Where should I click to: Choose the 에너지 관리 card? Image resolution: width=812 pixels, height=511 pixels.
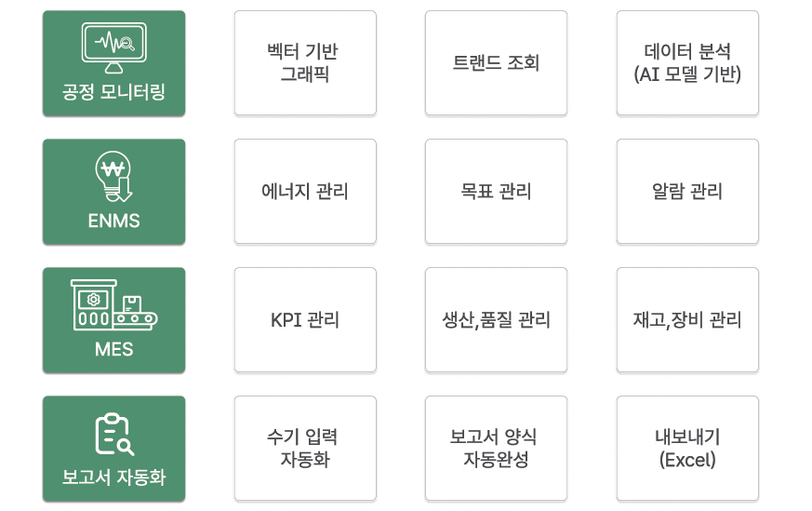tap(305, 191)
